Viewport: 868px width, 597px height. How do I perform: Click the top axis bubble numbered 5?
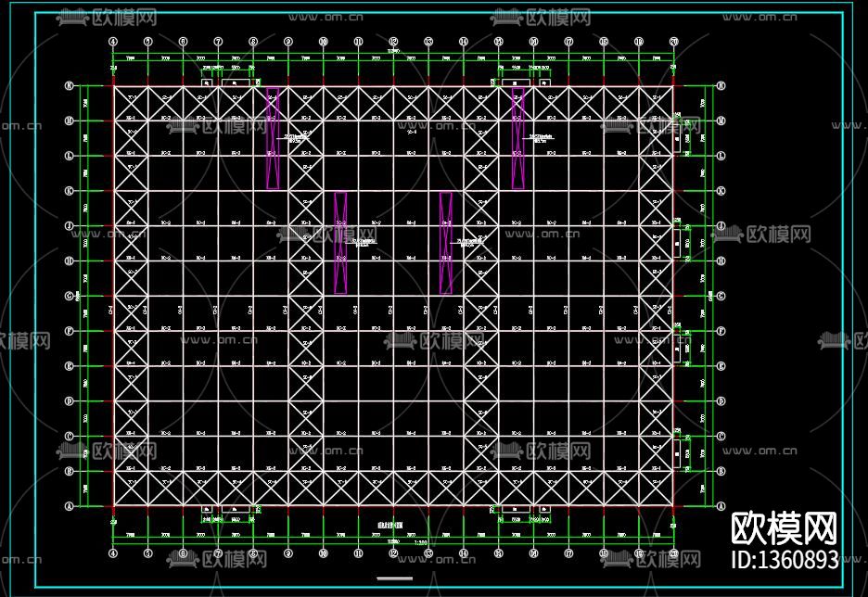pos(147,42)
